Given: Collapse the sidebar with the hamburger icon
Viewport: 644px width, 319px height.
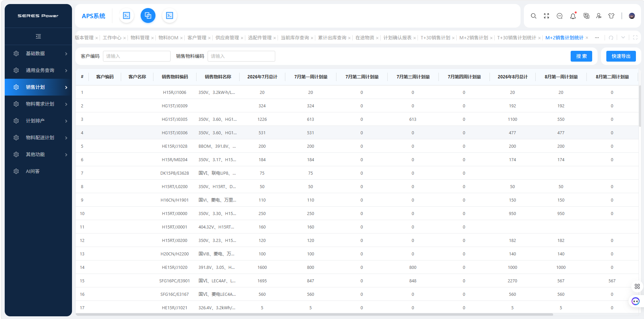Looking at the screenshot, I should pos(38,36).
